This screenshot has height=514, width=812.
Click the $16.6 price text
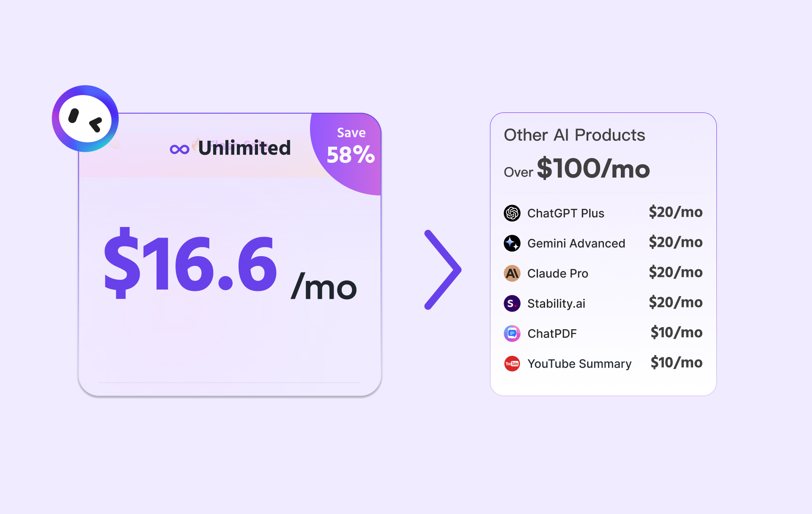click(190, 264)
